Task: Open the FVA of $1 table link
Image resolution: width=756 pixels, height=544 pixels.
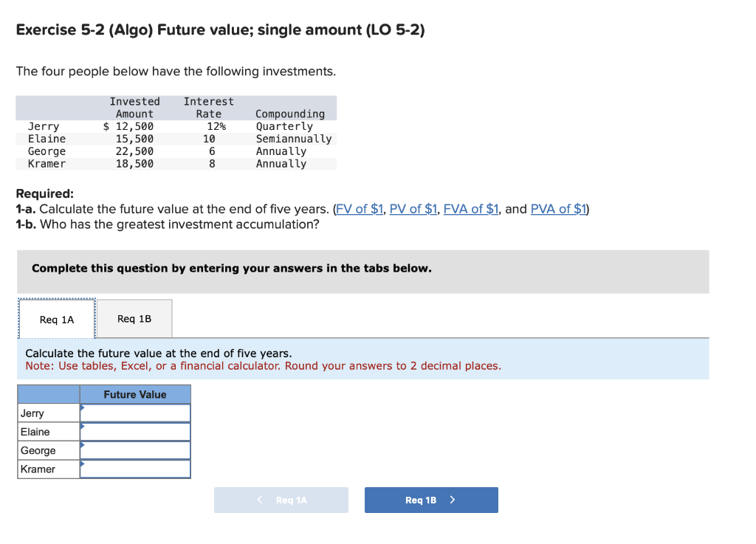Action: click(x=471, y=209)
